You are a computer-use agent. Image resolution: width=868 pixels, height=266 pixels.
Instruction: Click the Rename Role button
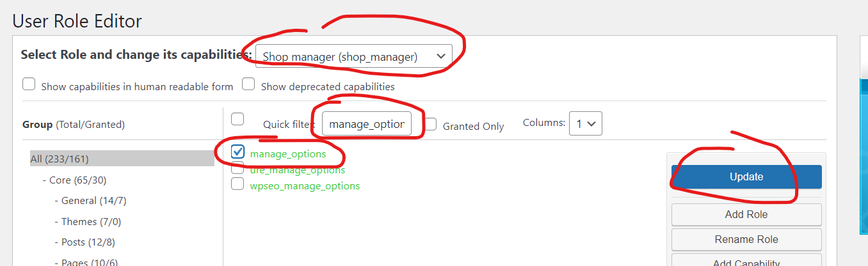[746, 239]
